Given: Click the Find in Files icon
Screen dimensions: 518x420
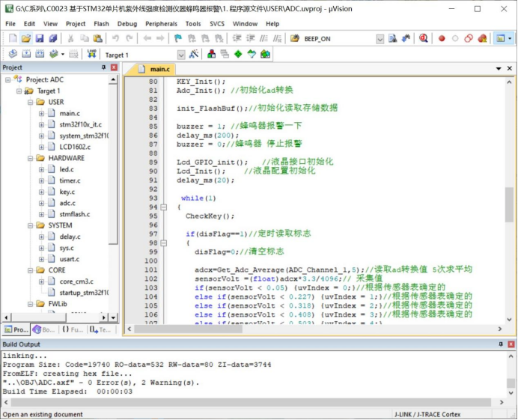Looking at the screenshot, I should coord(392,38).
